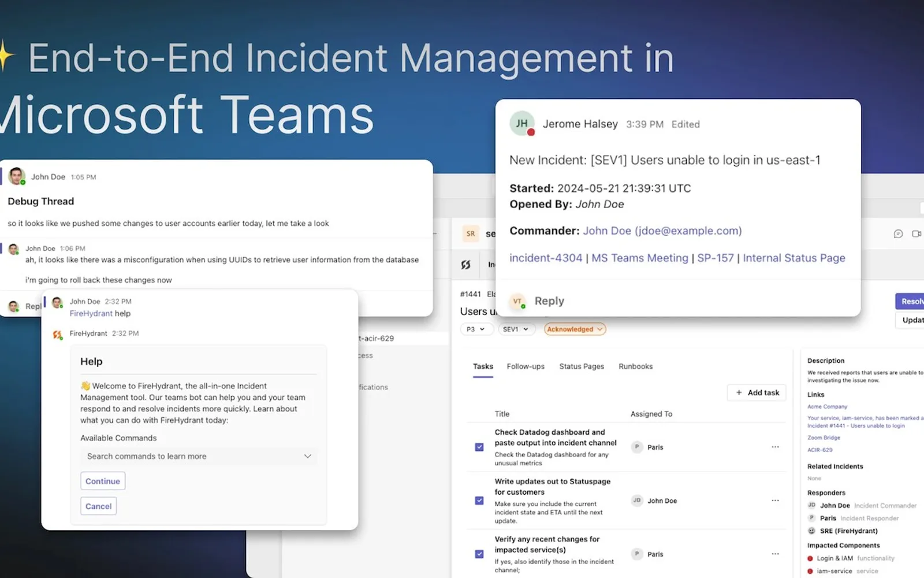Click Cancel in the Help card

click(98, 506)
